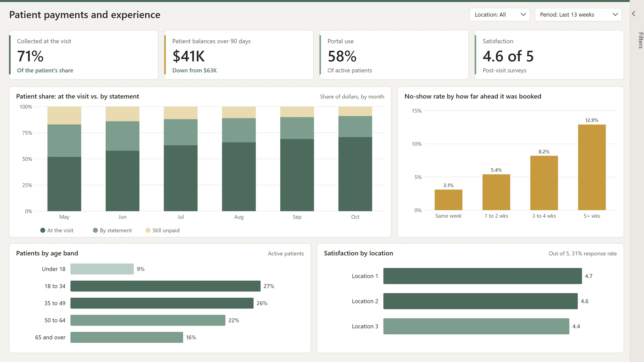
Task: Click the May stacked bar
Action: (64, 159)
